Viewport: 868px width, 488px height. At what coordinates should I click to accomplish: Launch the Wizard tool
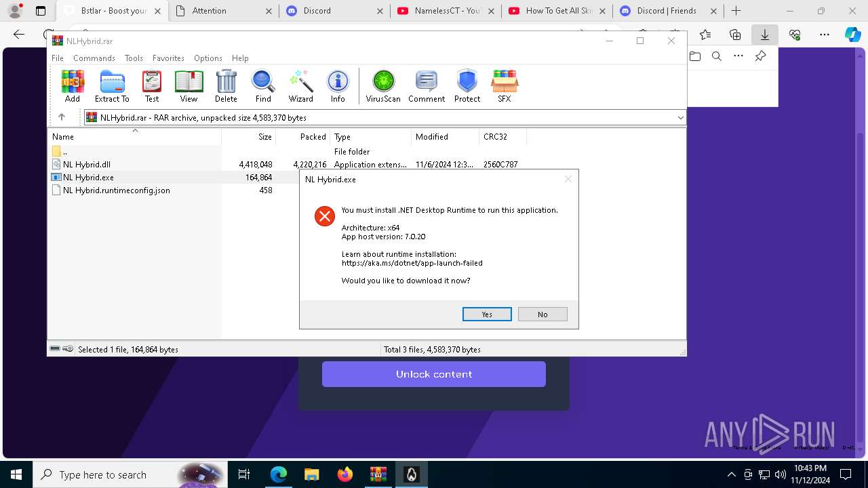(x=300, y=86)
